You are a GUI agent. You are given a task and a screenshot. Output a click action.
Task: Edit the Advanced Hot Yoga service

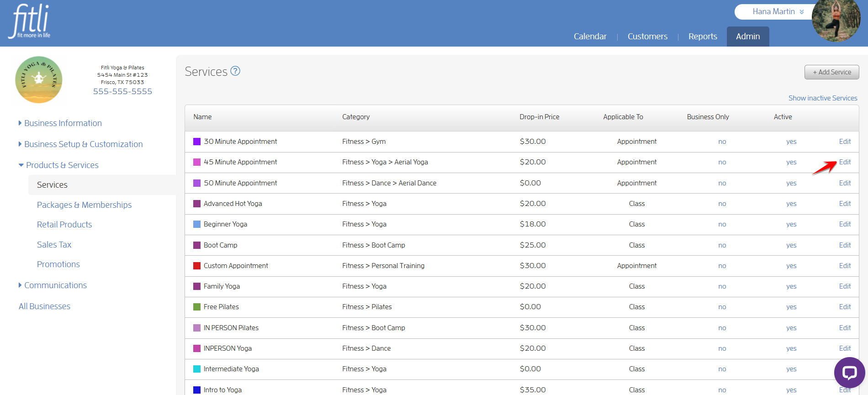845,204
